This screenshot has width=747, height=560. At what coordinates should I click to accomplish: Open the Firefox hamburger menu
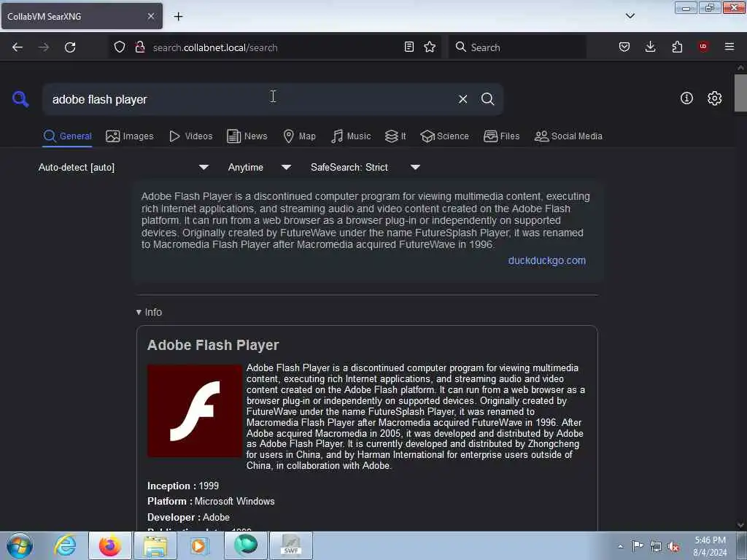(729, 47)
